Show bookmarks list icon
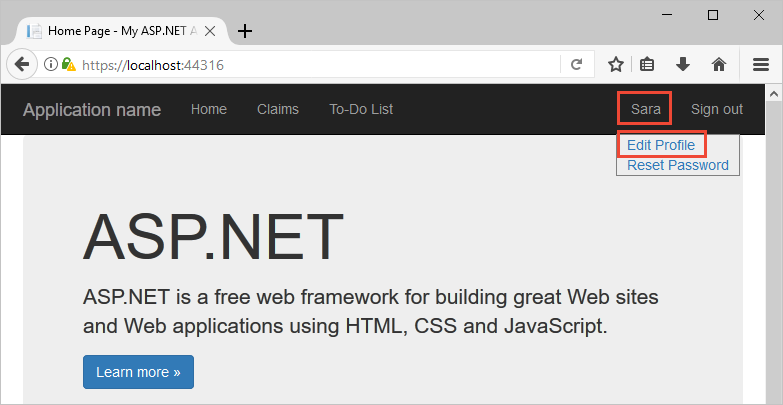 [647, 64]
